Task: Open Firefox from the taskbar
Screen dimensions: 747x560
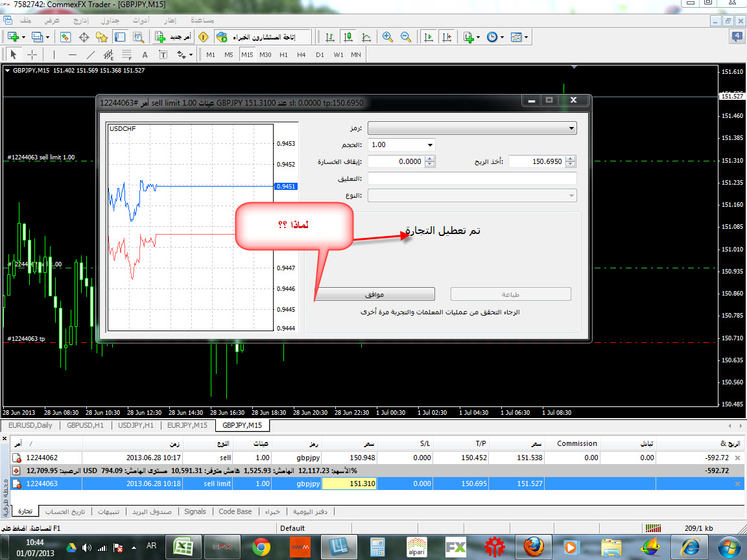Action: (x=534, y=547)
